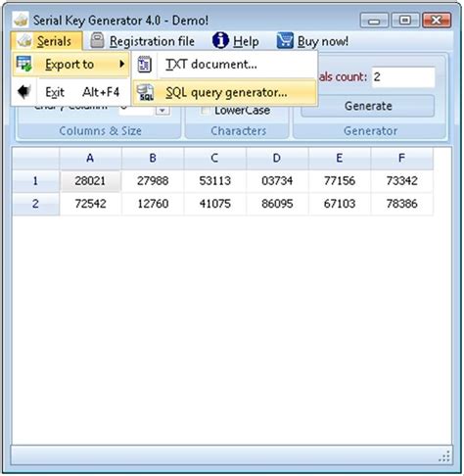Expand the Export to submenu
The image size is (464, 476).
point(70,64)
